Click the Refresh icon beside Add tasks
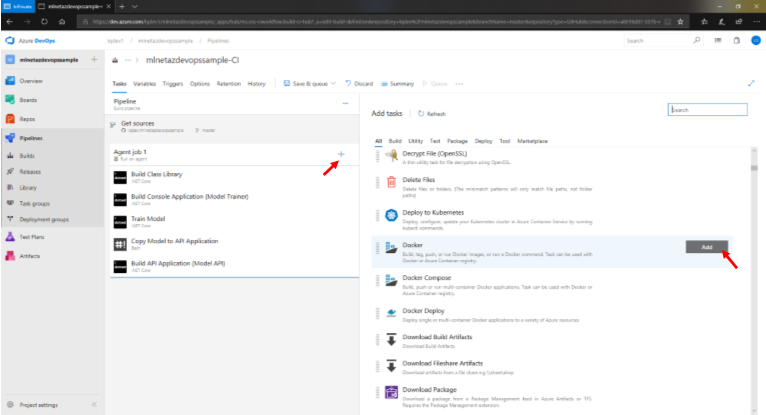766x415 pixels. coord(421,114)
